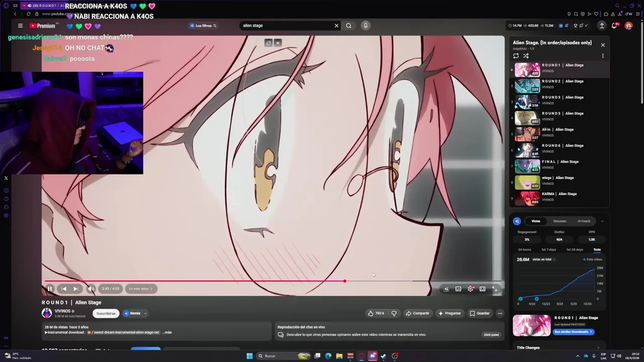
Task: Select 'All-in | Alien Stage' playlist item
Action: pyautogui.click(x=559, y=134)
